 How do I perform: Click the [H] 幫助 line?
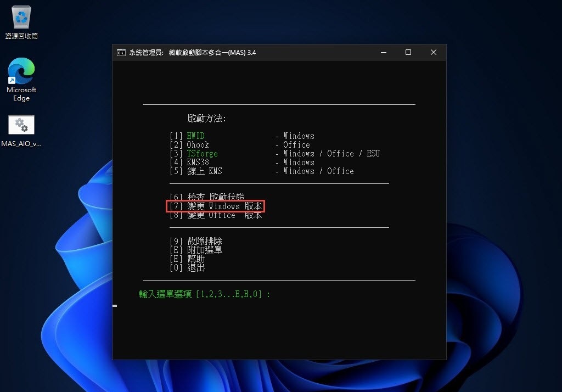[187, 259]
